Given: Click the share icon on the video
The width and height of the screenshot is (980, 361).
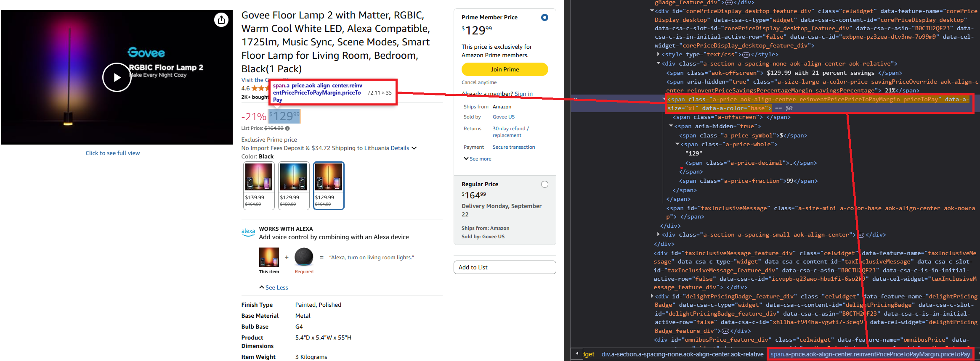Looking at the screenshot, I should pyautogui.click(x=221, y=20).
